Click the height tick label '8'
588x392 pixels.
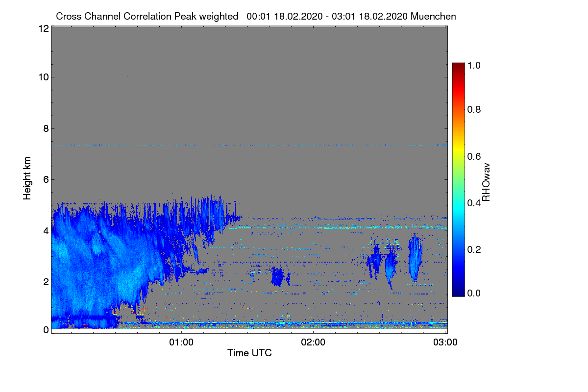pyautogui.click(x=45, y=128)
